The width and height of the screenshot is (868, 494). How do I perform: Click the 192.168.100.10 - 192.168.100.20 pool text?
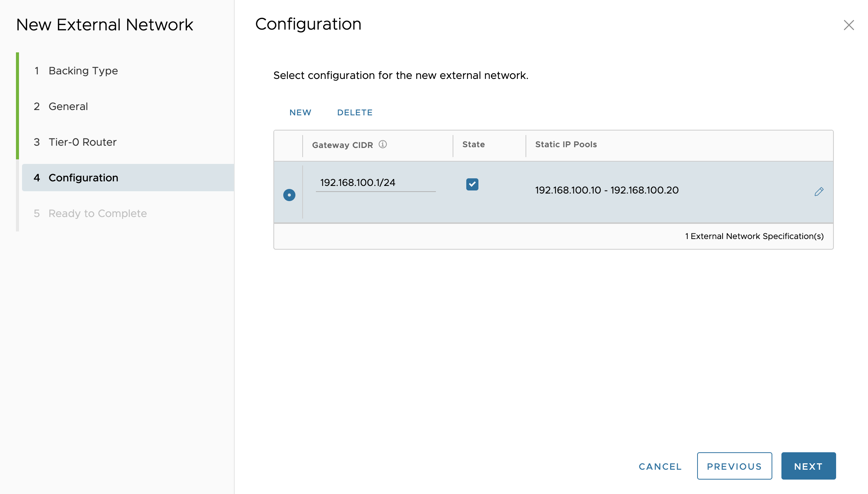(606, 190)
